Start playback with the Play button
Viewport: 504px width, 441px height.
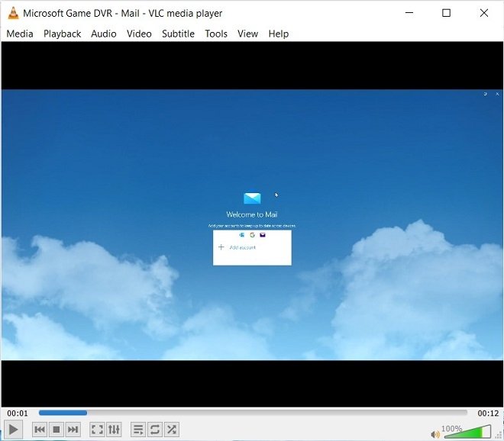[x=13, y=430]
